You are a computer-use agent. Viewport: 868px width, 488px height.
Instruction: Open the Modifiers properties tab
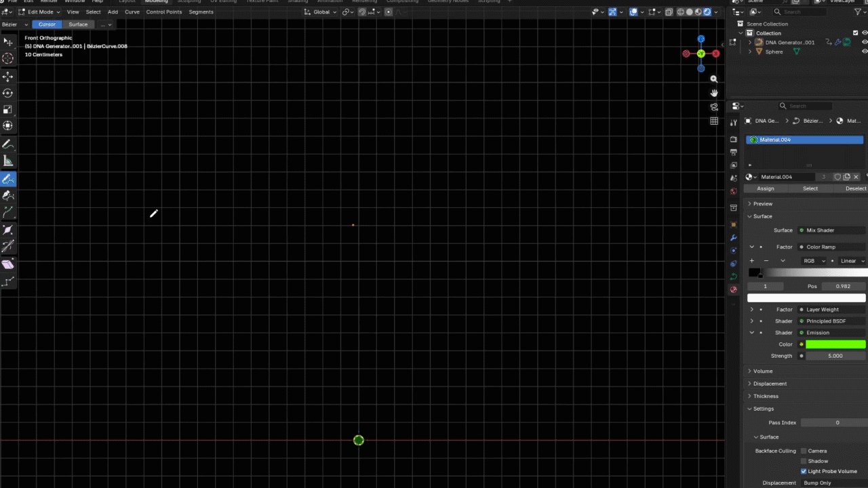[733, 238]
